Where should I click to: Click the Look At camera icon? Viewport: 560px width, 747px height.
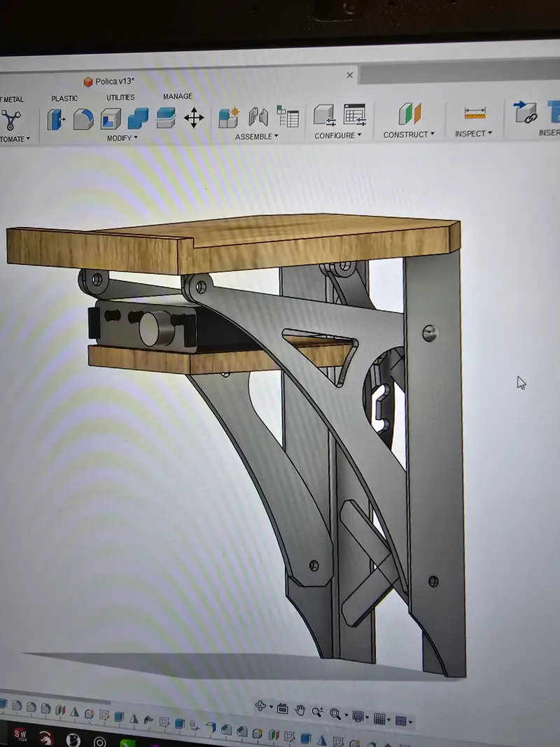coord(282,709)
